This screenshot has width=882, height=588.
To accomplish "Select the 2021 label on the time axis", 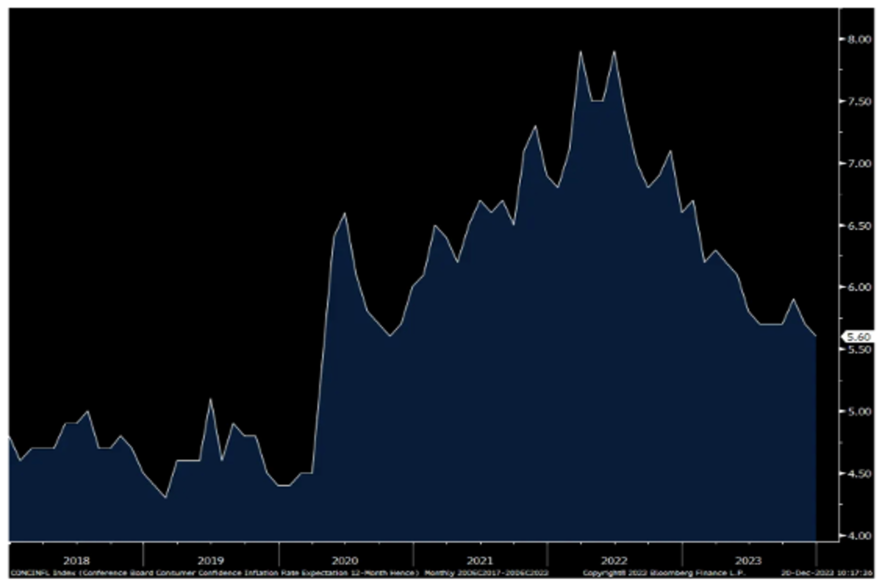I will (x=480, y=559).
